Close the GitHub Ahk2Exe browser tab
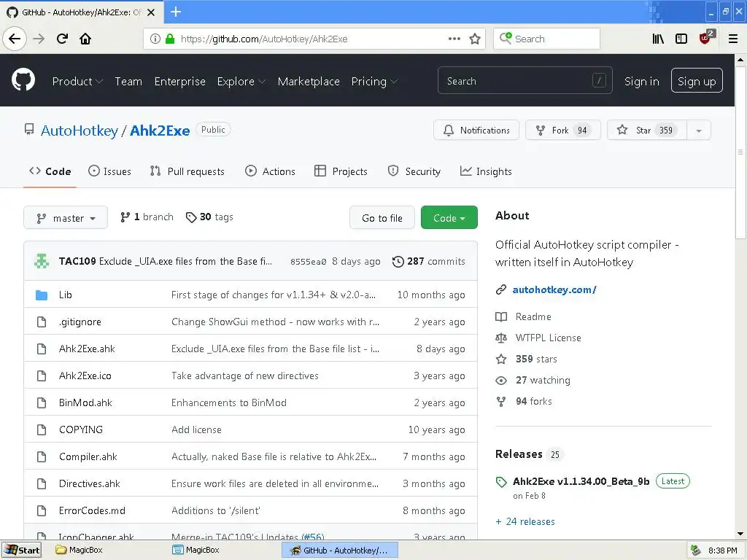 point(151,12)
